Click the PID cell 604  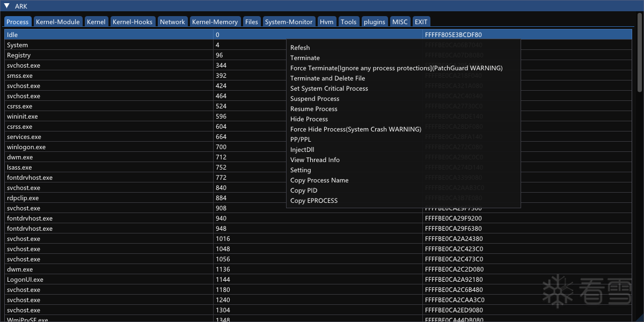pyautogui.click(x=221, y=127)
